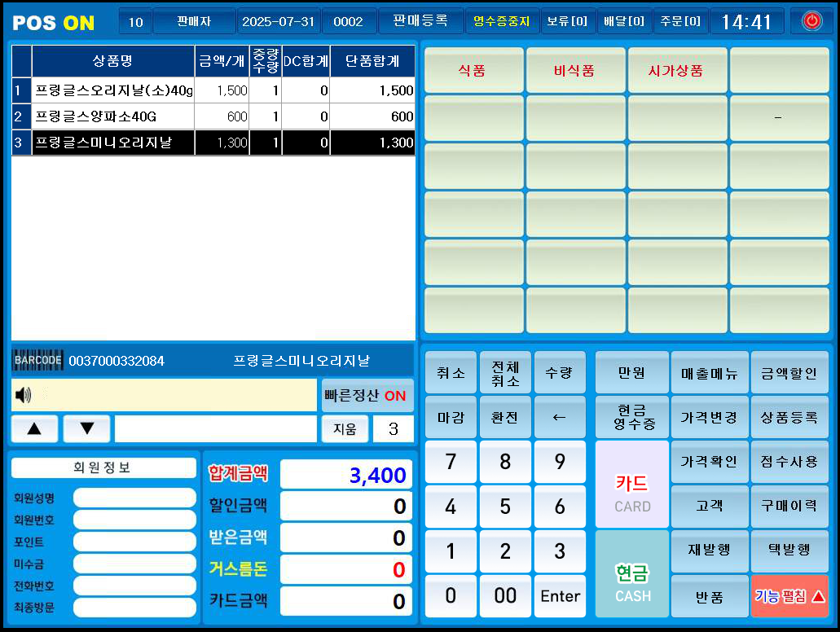The image size is (840, 632).
Task: Click the red power icon
Action: (812, 21)
